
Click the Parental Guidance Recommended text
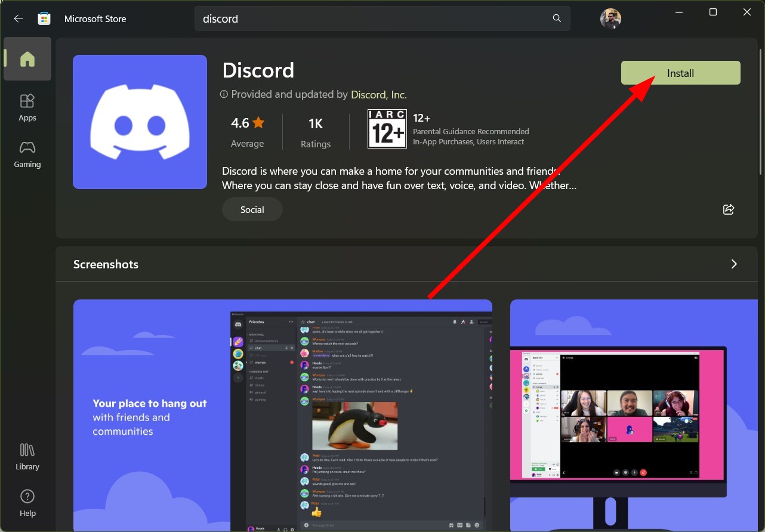coord(471,131)
